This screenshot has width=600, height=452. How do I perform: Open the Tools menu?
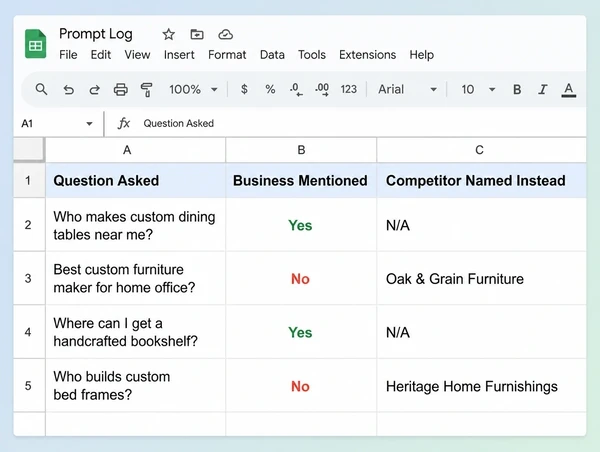[x=312, y=55]
